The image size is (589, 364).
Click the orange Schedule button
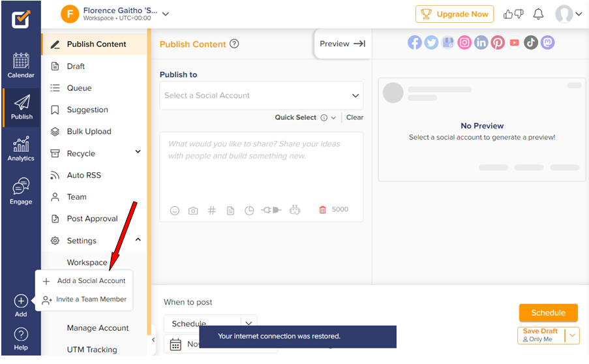point(548,312)
